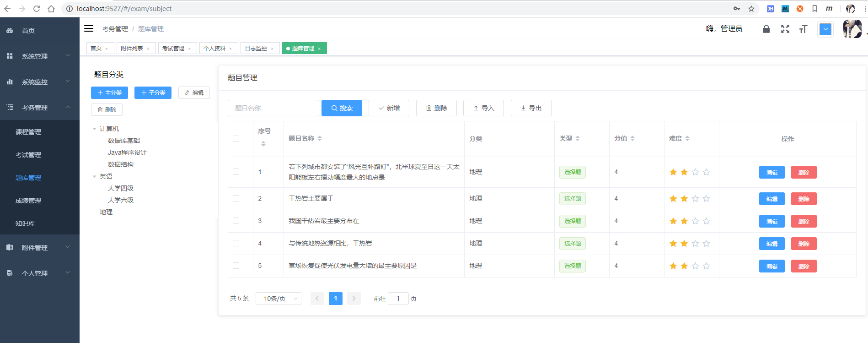Focus the 题目名称 search input

(273, 108)
